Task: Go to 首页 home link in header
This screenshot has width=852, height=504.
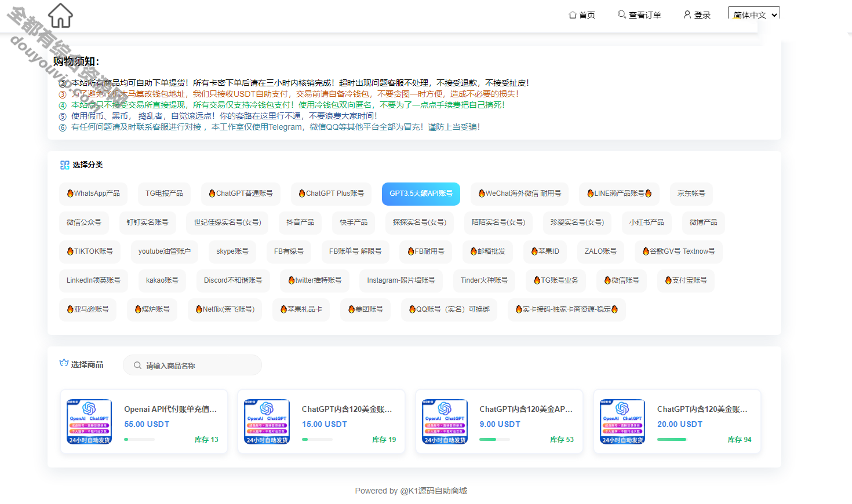Action: click(x=582, y=15)
